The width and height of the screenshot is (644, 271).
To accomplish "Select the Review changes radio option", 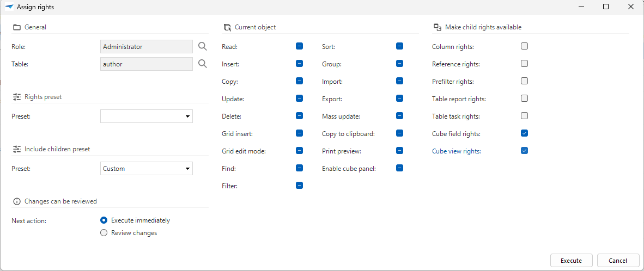I will [104, 233].
